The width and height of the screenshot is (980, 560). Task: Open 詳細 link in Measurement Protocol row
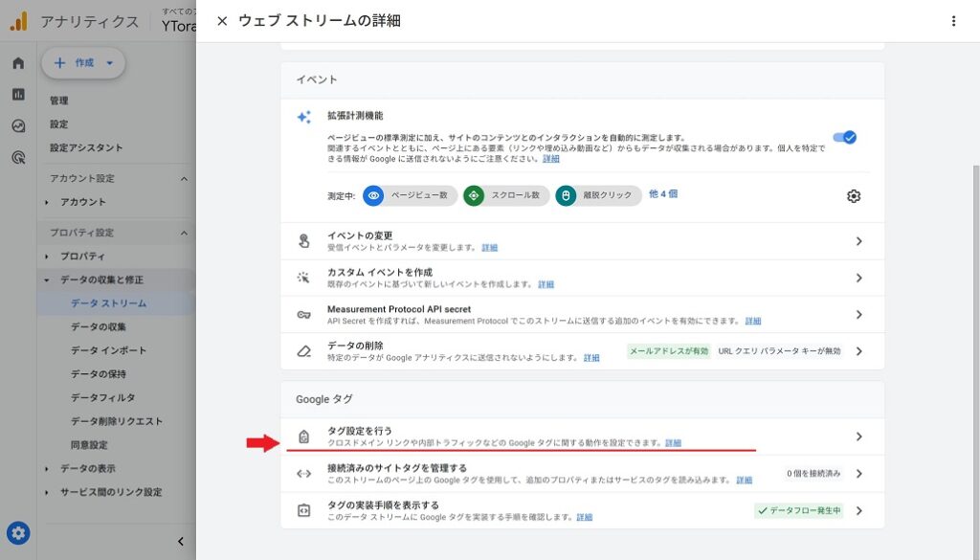[x=752, y=322]
